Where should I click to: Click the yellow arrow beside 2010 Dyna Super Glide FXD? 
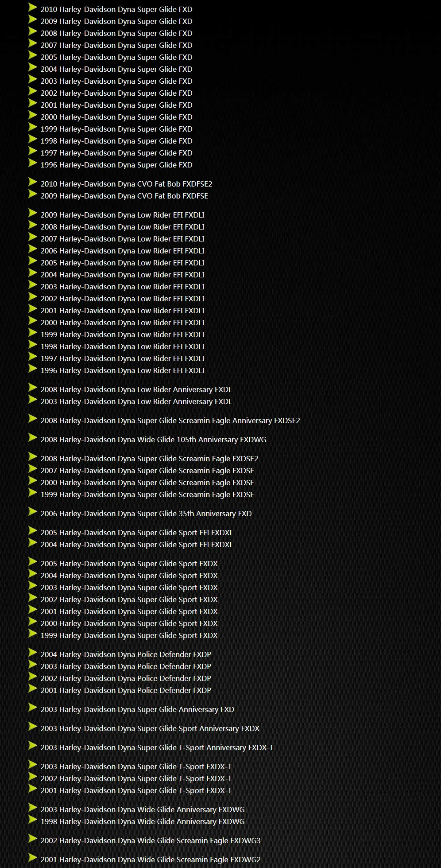click(x=33, y=7)
